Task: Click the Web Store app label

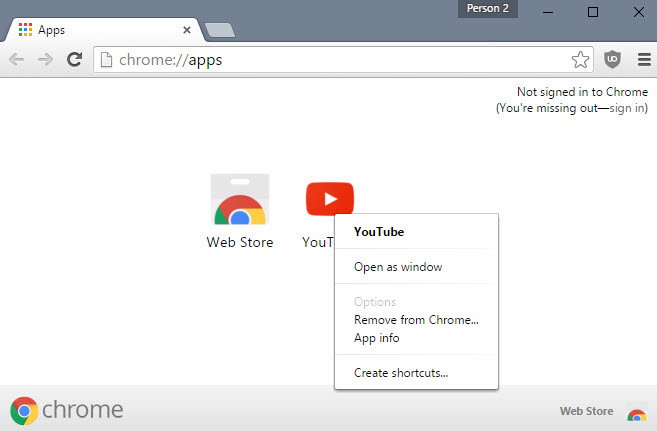Action: 240,242
